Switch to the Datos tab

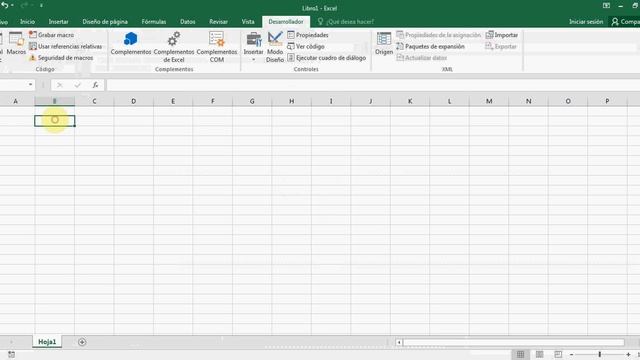187,22
